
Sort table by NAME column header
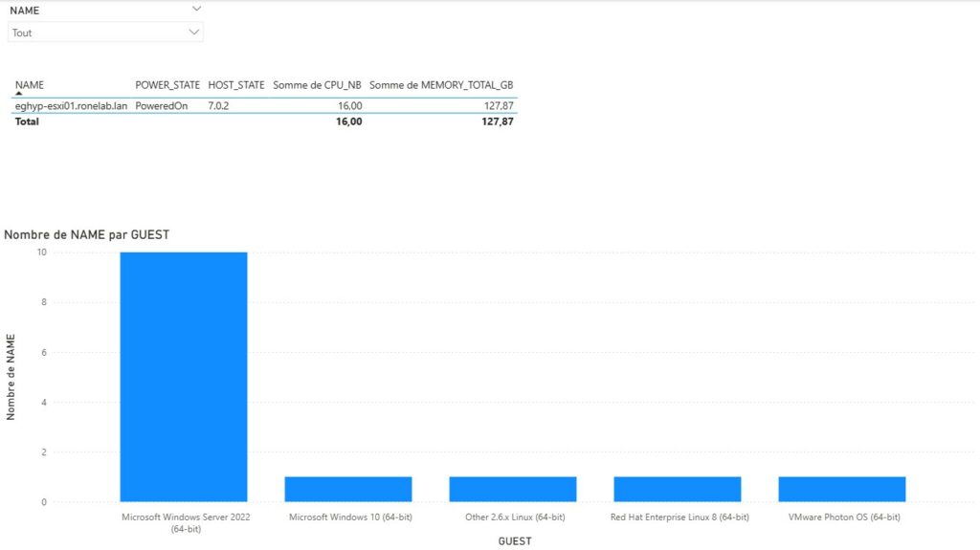point(30,86)
